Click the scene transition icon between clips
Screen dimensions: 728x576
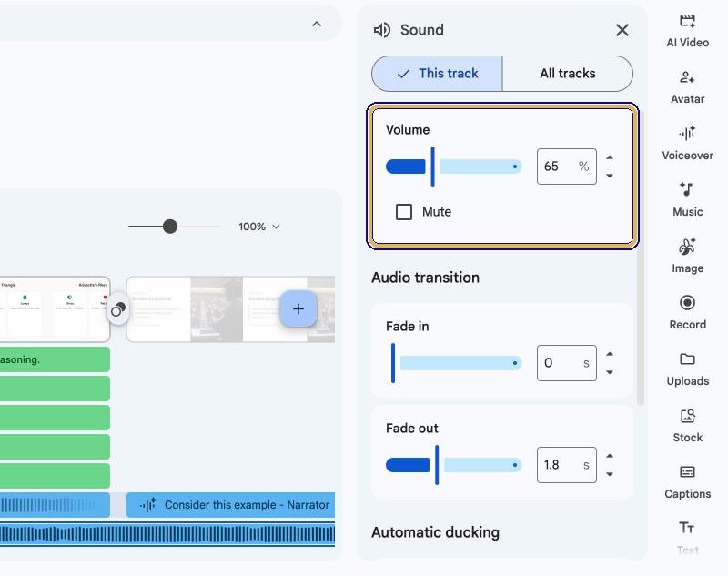(118, 309)
